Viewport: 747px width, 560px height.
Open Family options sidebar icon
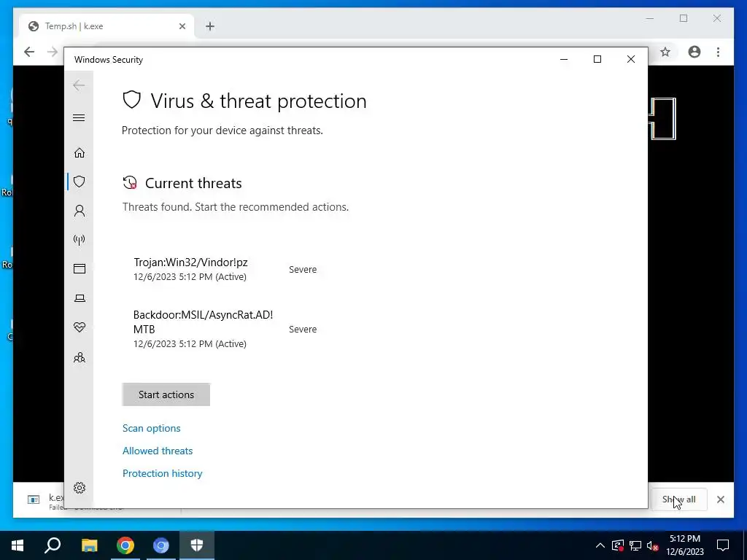[x=79, y=357]
